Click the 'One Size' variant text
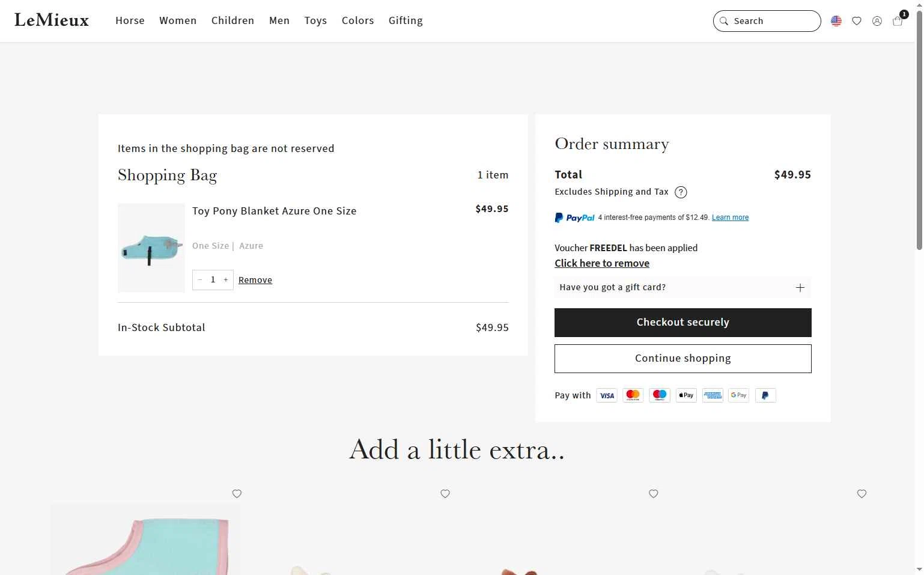Viewport: 924px width, 575px height. pyautogui.click(x=210, y=246)
